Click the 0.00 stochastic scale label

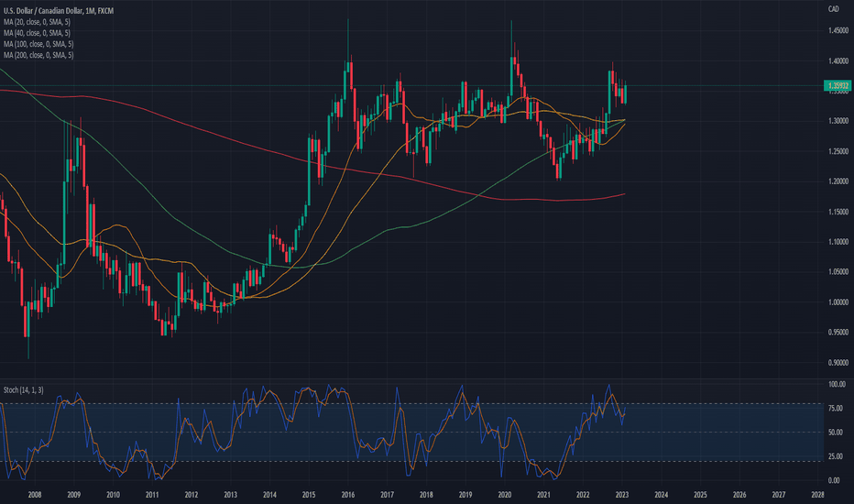click(834, 480)
